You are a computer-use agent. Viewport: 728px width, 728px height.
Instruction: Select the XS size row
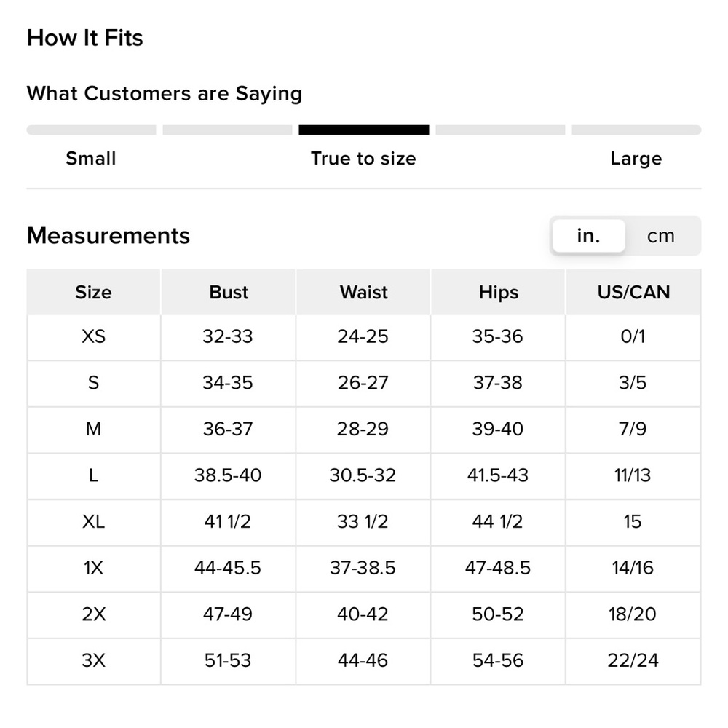(x=363, y=337)
